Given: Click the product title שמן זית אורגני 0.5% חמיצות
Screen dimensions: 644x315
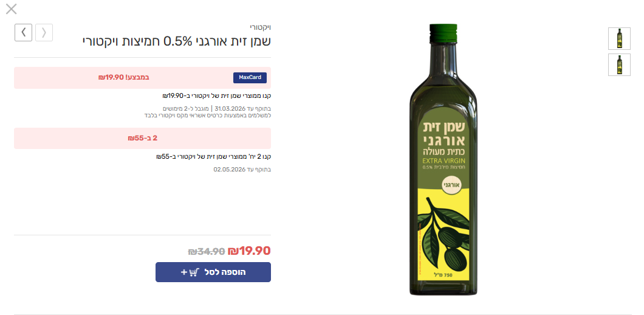Looking at the screenshot, I should click(177, 41).
